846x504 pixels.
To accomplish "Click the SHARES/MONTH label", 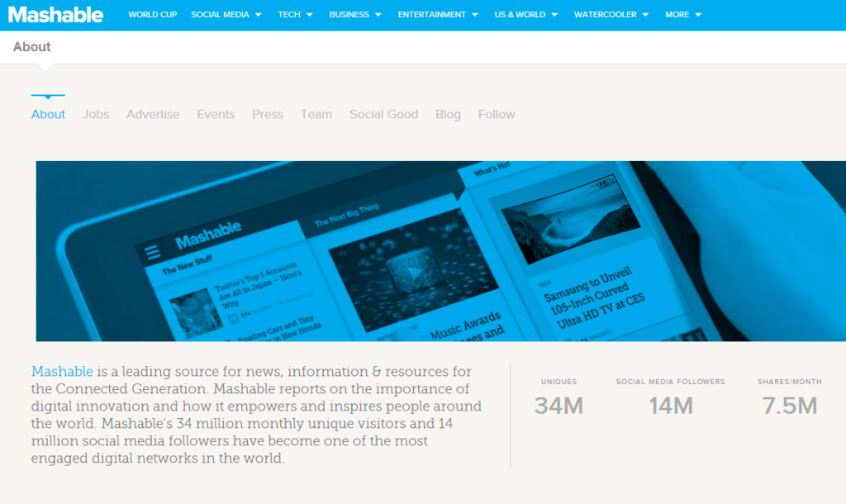I will pos(790,382).
